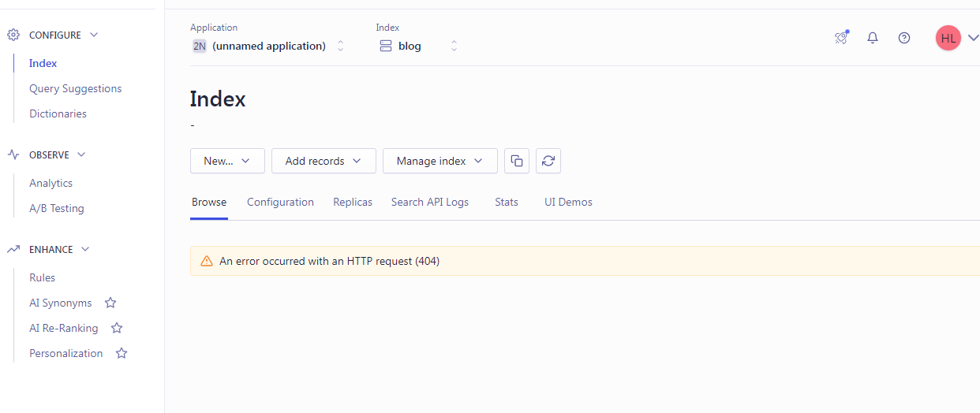The image size is (980, 413).
Task: Collapse the CONFIGURE section
Action: click(94, 35)
